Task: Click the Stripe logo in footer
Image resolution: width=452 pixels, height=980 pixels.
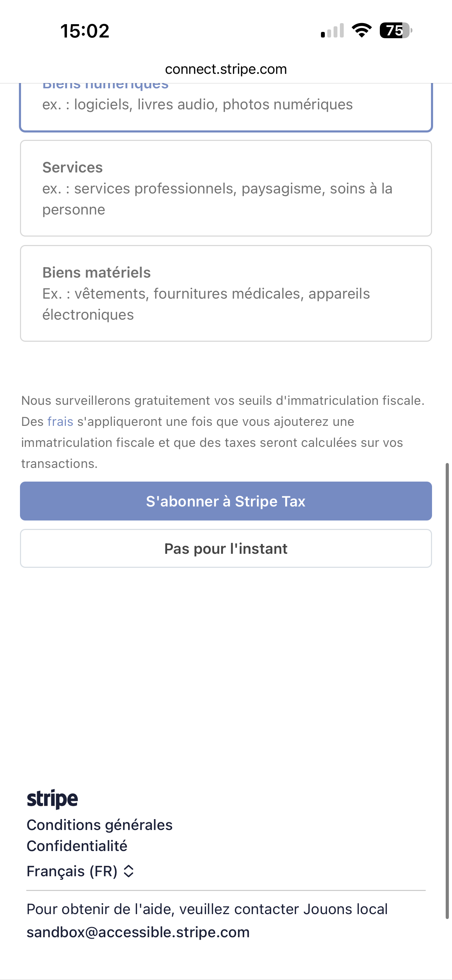Action: (x=52, y=799)
